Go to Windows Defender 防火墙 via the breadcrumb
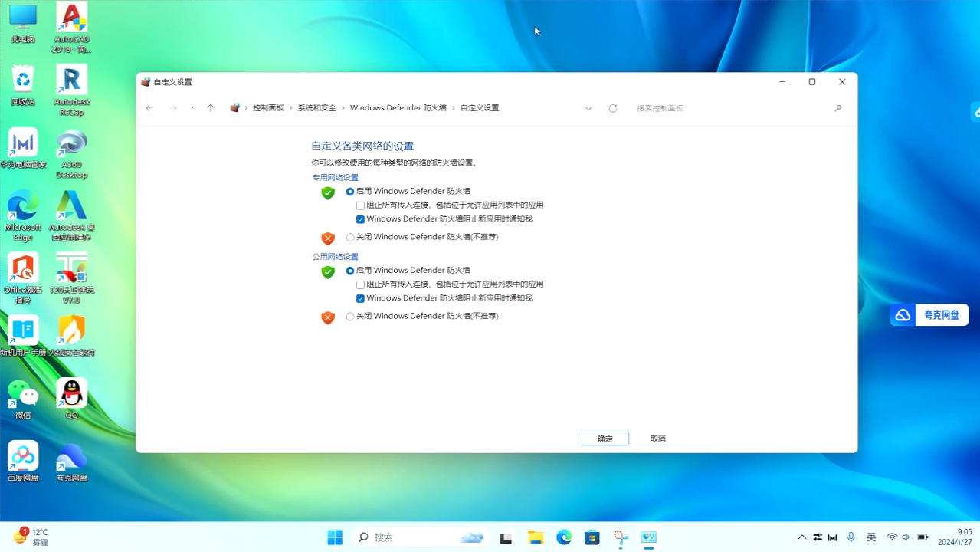 (398, 107)
